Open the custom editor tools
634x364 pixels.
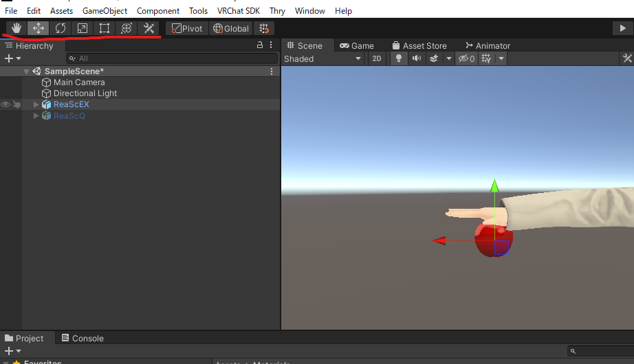149,28
